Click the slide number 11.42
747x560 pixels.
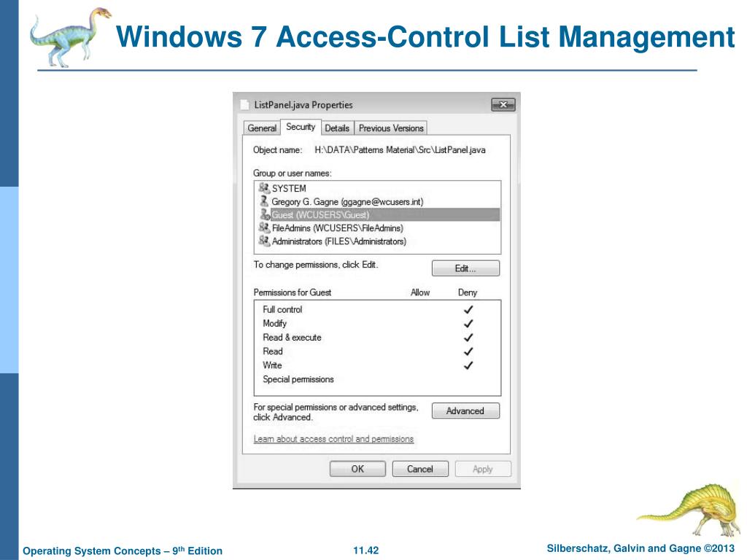point(366,551)
